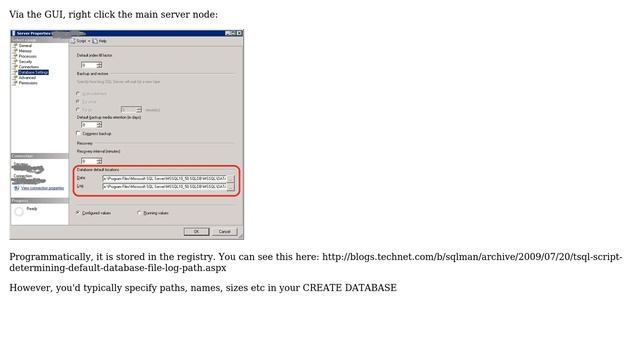
Task: Open the Security page
Action: click(x=25, y=62)
